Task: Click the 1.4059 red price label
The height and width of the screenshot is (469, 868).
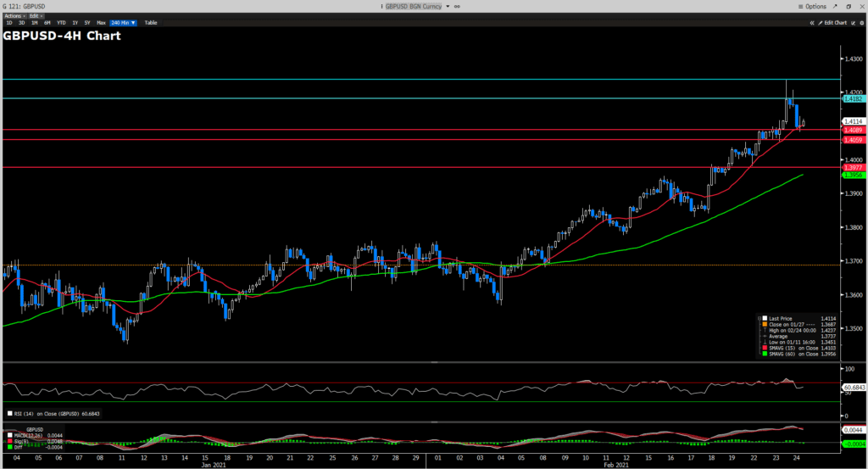Action: pos(854,140)
